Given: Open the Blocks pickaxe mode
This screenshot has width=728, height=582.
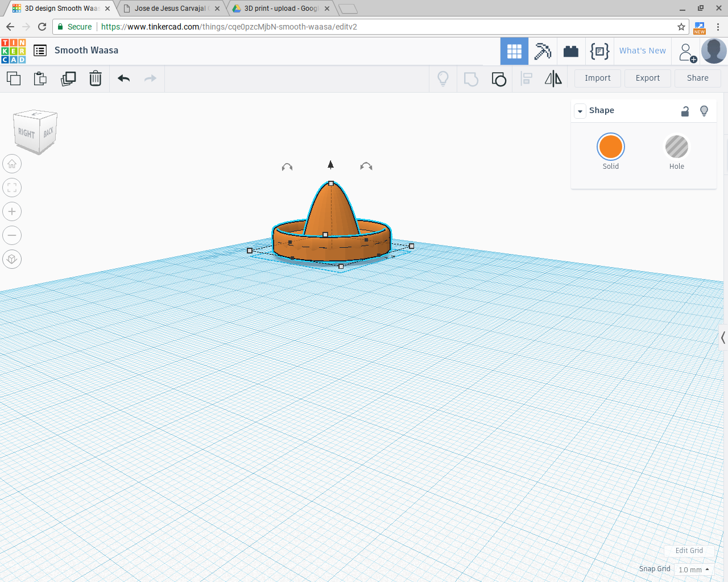Looking at the screenshot, I should [543, 51].
